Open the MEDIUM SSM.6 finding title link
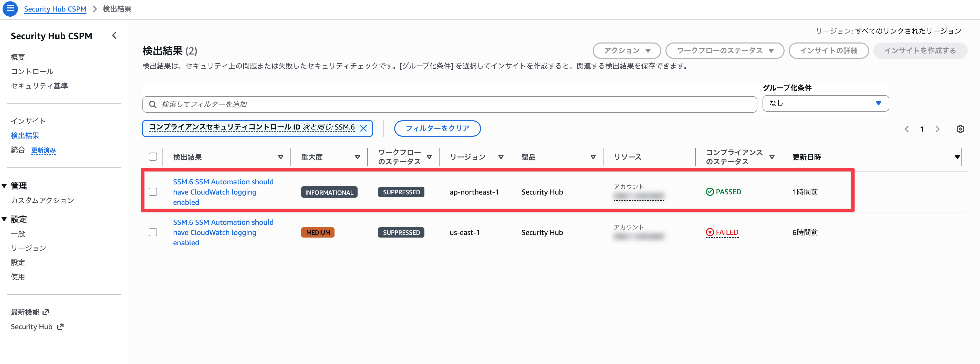 (x=223, y=232)
